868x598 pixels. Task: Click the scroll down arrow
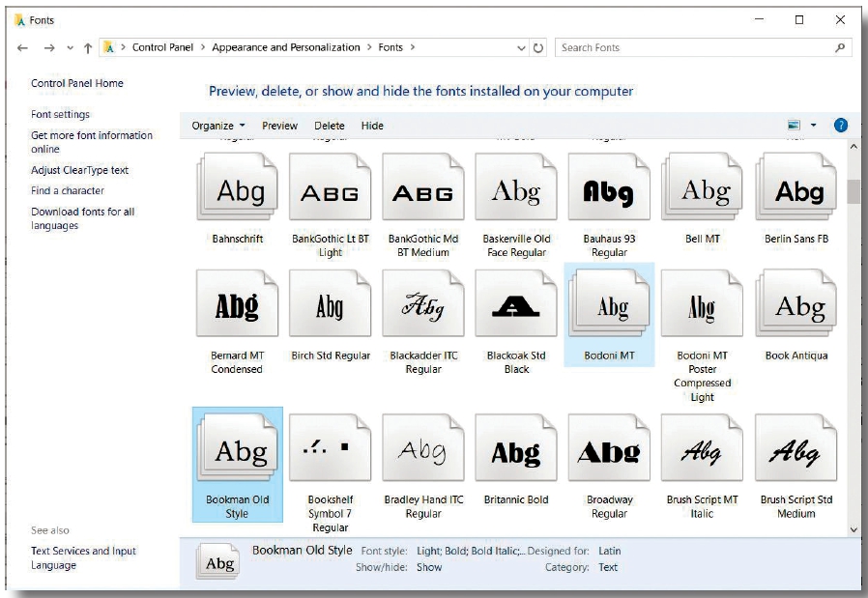pyautogui.click(x=854, y=529)
